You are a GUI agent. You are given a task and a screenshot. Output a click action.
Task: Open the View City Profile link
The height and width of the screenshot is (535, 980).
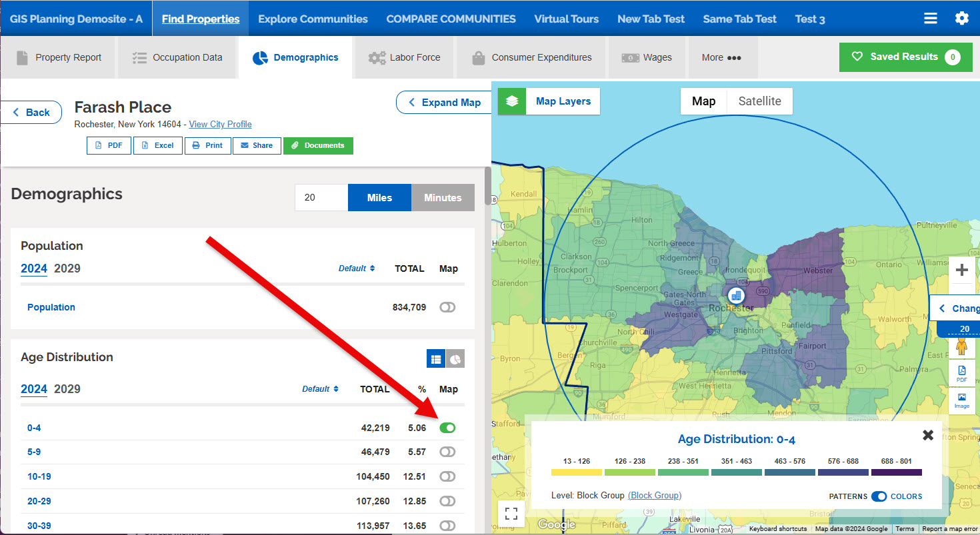[220, 124]
